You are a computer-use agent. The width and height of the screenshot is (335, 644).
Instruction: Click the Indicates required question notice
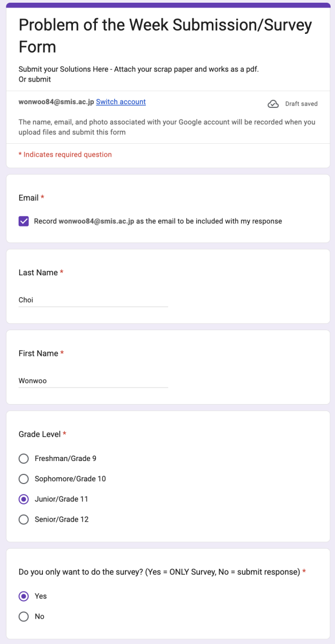pyautogui.click(x=65, y=155)
